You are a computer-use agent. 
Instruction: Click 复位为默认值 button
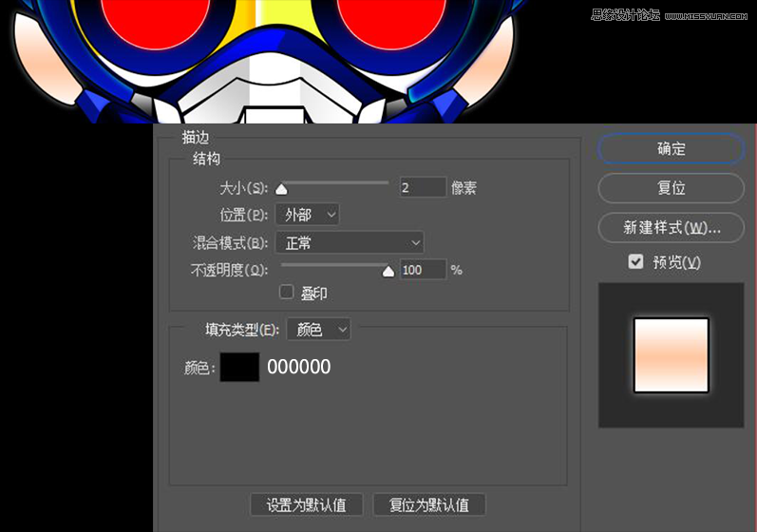tap(429, 505)
